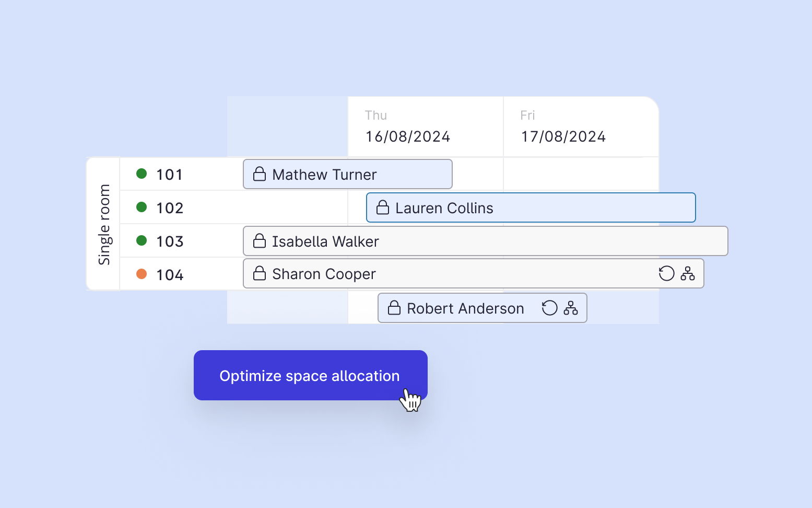The width and height of the screenshot is (812, 508).
Task: Click the hierarchy icon on Sharon Cooper's booking
Action: pos(688,273)
